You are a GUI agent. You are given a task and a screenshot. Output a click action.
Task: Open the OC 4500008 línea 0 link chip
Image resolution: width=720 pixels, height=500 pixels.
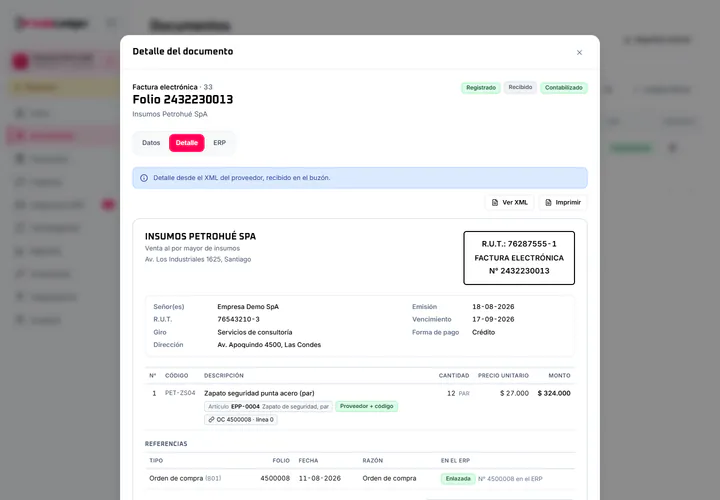click(x=241, y=420)
